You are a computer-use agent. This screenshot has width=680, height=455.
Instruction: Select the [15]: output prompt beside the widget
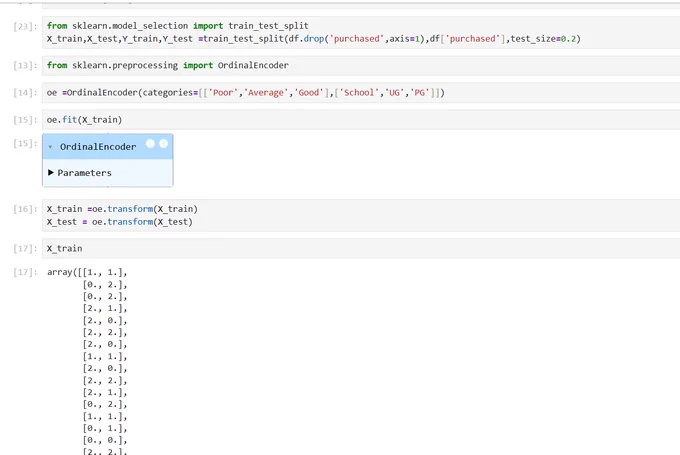coord(25,144)
